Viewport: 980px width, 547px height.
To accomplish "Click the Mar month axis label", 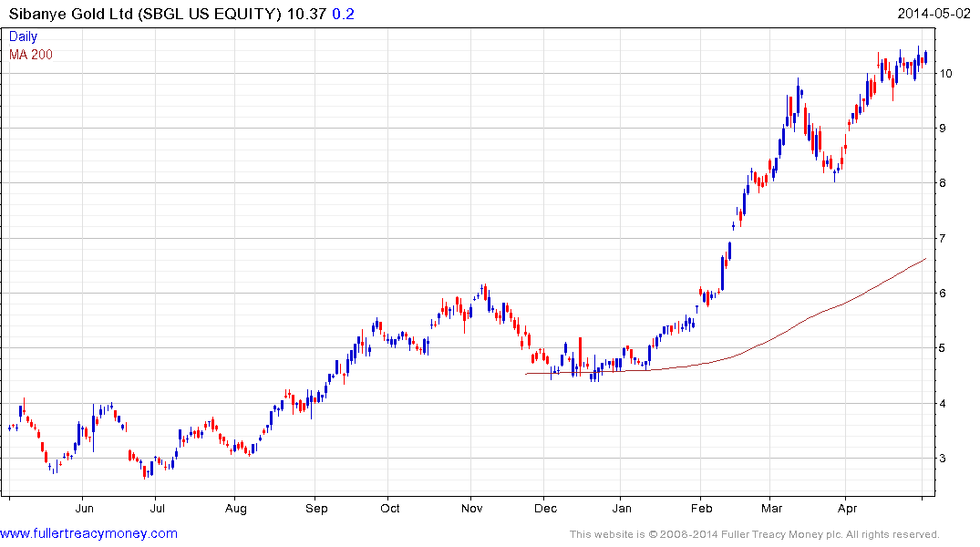I will [x=772, y=508].
